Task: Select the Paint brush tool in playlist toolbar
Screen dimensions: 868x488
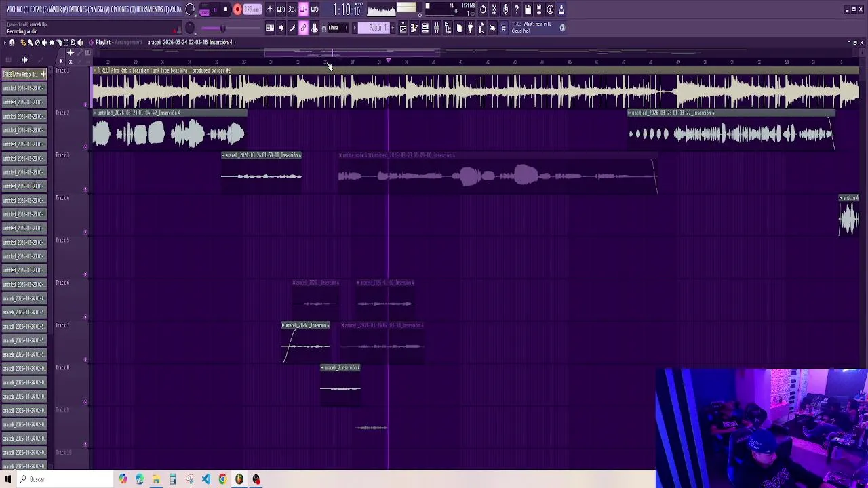Action: coord(30,42)
